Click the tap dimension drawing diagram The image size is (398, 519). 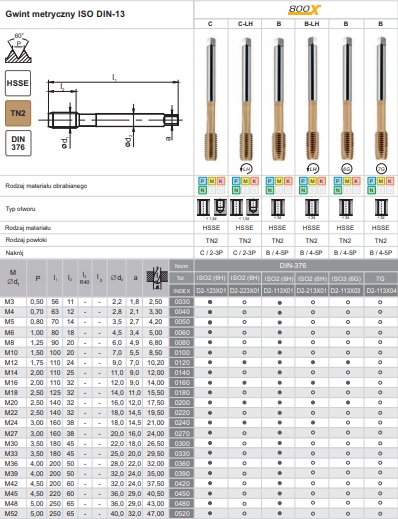pos(110,113)
